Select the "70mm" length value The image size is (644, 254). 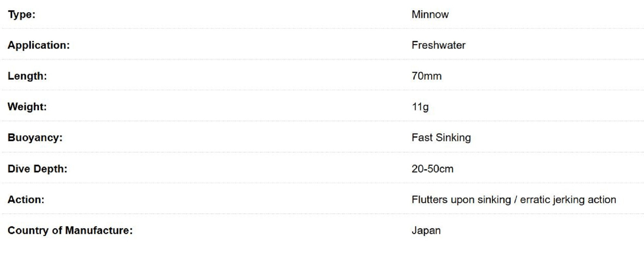pyautogui.click(x=426, y=76)
